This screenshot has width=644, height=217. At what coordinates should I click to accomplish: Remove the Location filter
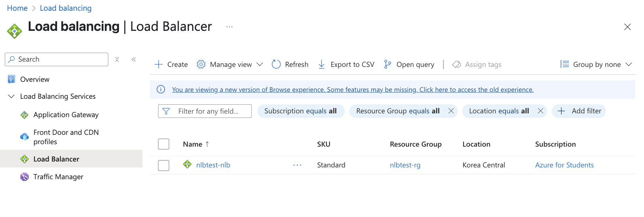point(541,111)
